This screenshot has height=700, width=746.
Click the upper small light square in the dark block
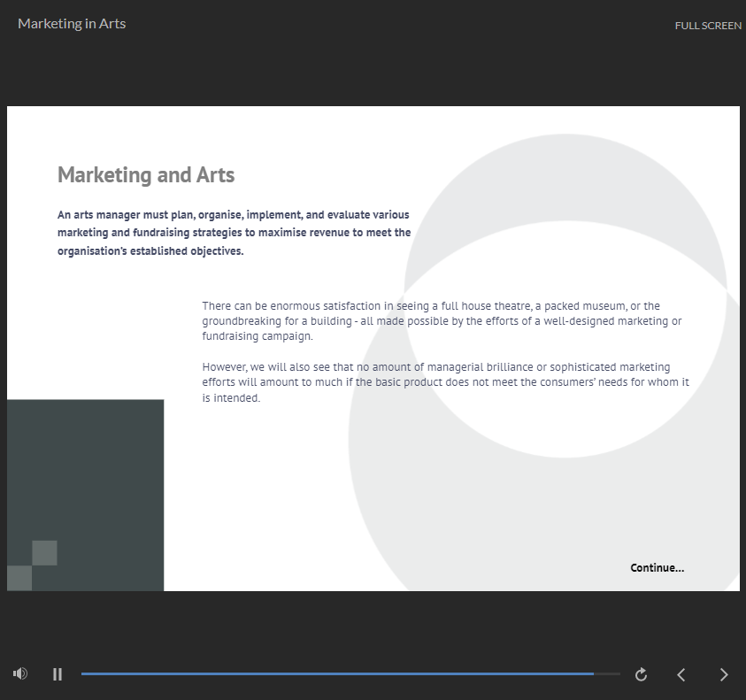click(44, 553)
